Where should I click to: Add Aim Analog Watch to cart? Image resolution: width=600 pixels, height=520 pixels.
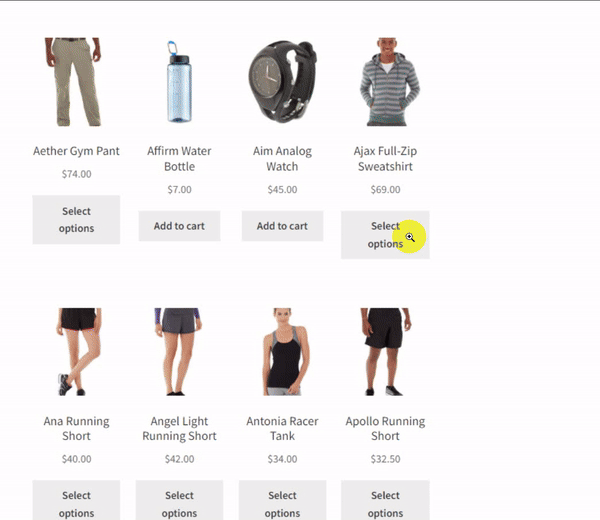point(282,226)
